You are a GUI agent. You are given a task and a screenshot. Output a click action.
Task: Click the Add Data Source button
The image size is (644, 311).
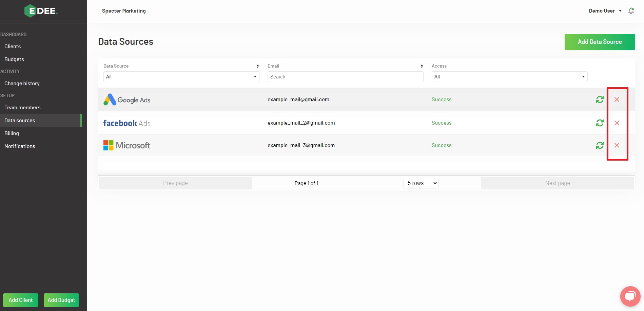pos(600,42)
